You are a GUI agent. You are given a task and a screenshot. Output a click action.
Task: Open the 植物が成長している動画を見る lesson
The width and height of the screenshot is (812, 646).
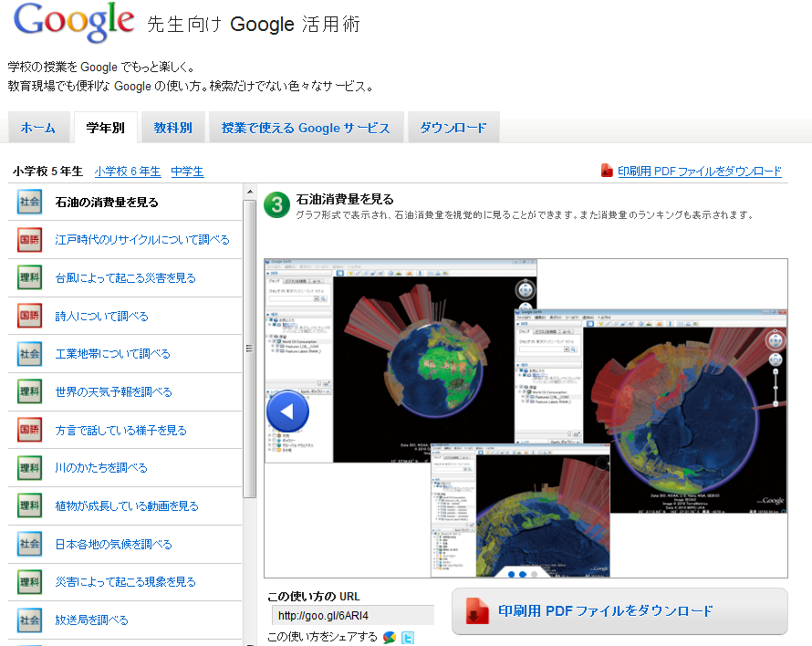click(x=127, y=506)
